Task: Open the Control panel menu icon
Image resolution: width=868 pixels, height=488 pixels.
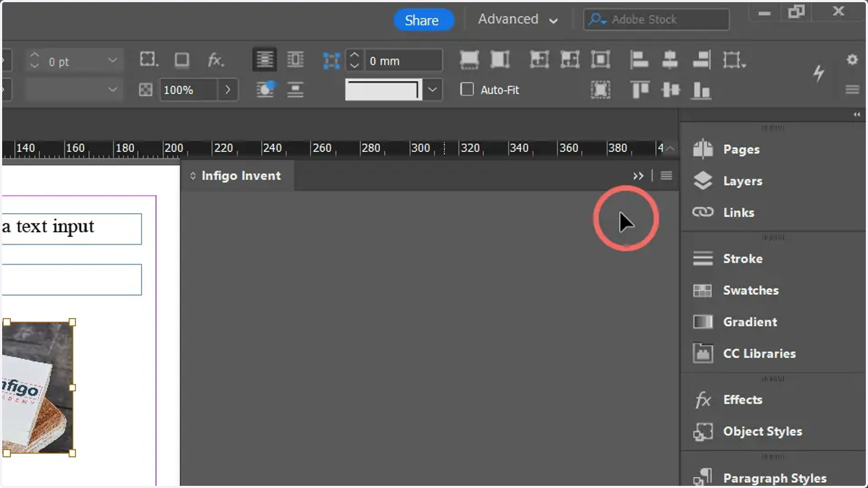Action: tap(852, 90)
